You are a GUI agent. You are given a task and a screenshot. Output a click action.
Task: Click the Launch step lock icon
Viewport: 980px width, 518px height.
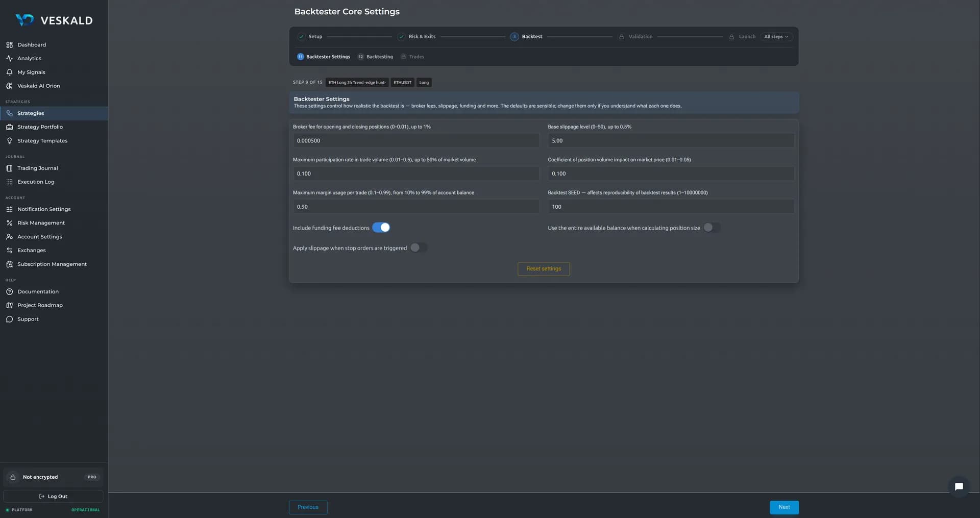point(731,37)
